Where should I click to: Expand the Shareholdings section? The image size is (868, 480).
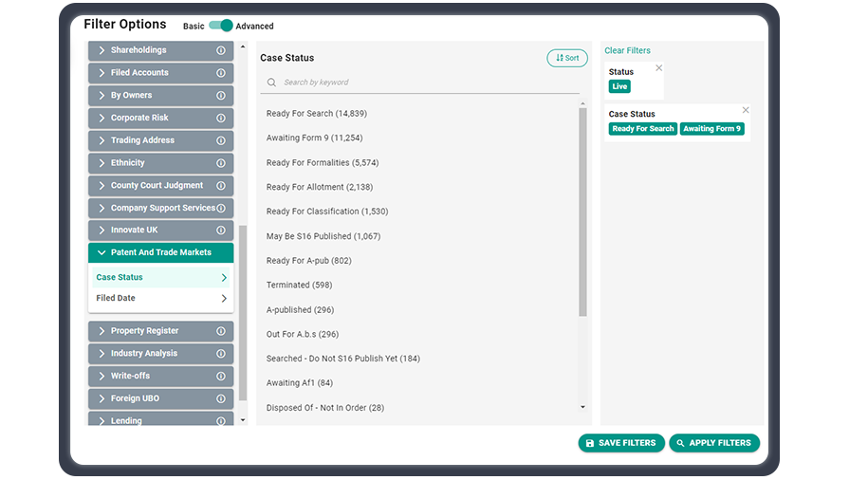[160, 50]
